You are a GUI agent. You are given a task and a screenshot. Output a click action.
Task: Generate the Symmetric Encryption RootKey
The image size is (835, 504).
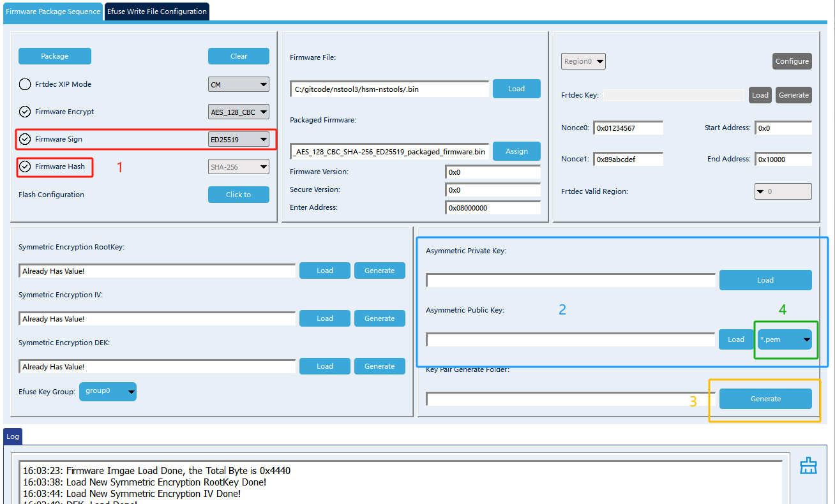pos(380,271)
